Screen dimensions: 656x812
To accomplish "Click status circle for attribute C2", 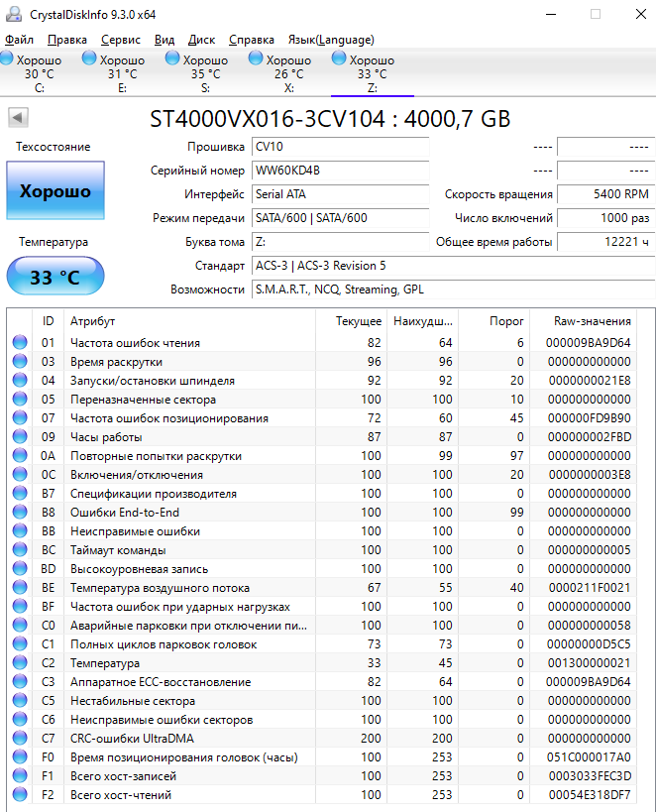I will [x=20, y=662].
